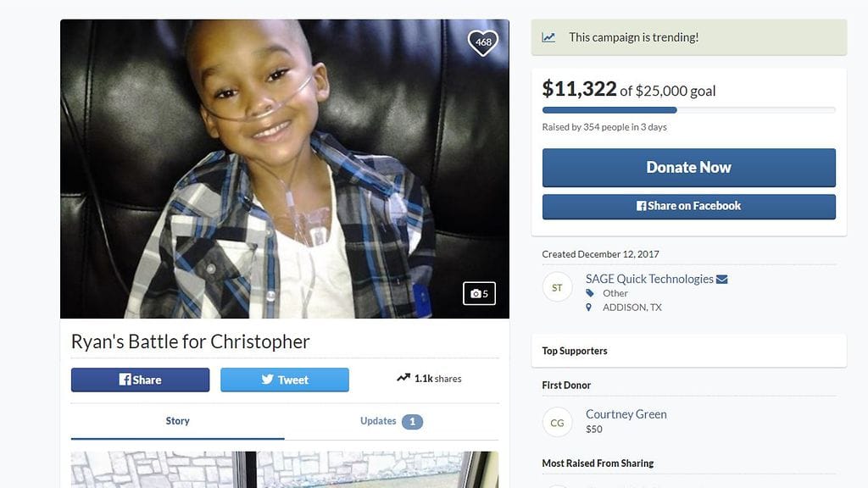Click the CG donor avatar
The width and height of the screenshot is (868, 488).
[557, 422]
